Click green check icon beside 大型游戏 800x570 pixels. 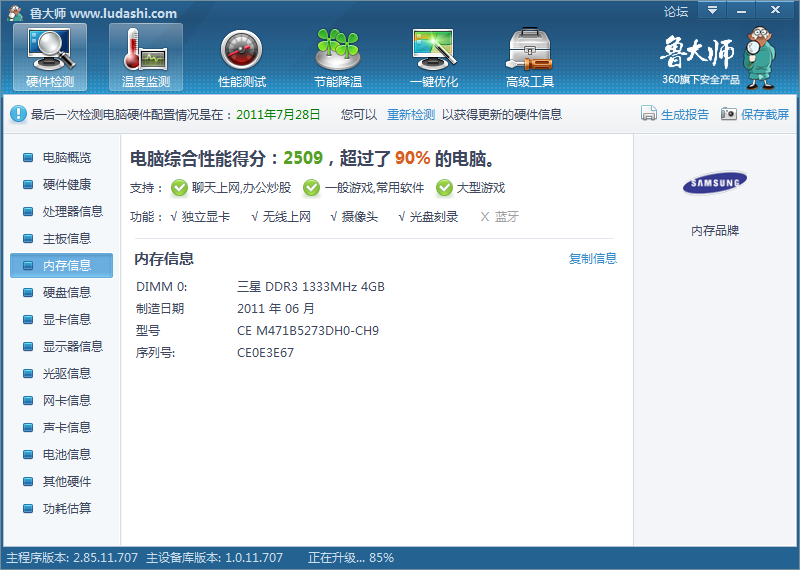(444, 188)
